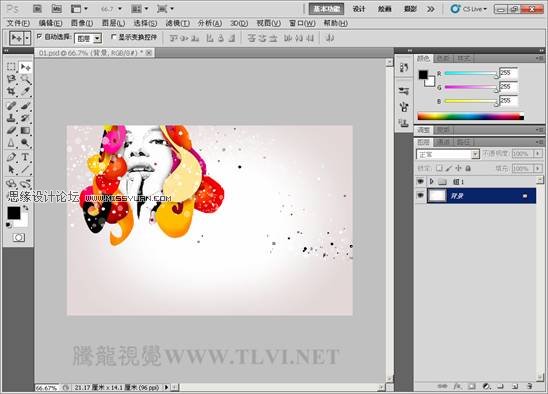Open History panel icon in dock
This screenshot has width=548, height=394.
404,67
